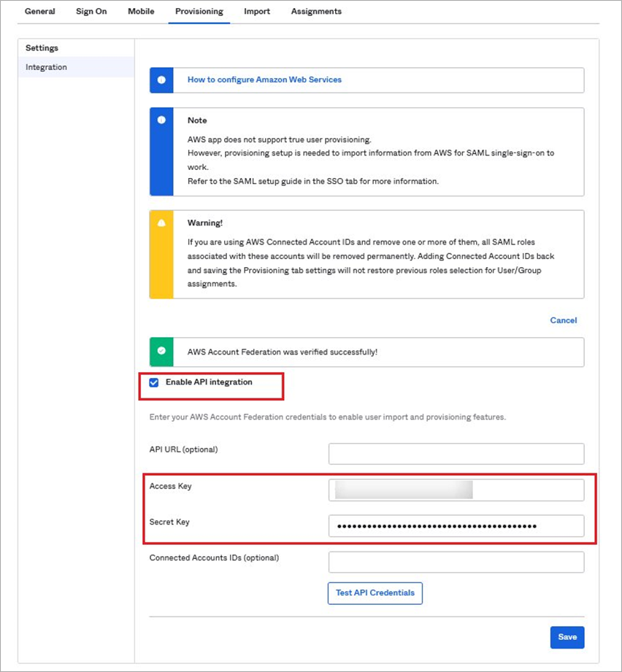Click the Secret Key password field
The height and width of the screenshot is (672, 622).
[456, 526]
